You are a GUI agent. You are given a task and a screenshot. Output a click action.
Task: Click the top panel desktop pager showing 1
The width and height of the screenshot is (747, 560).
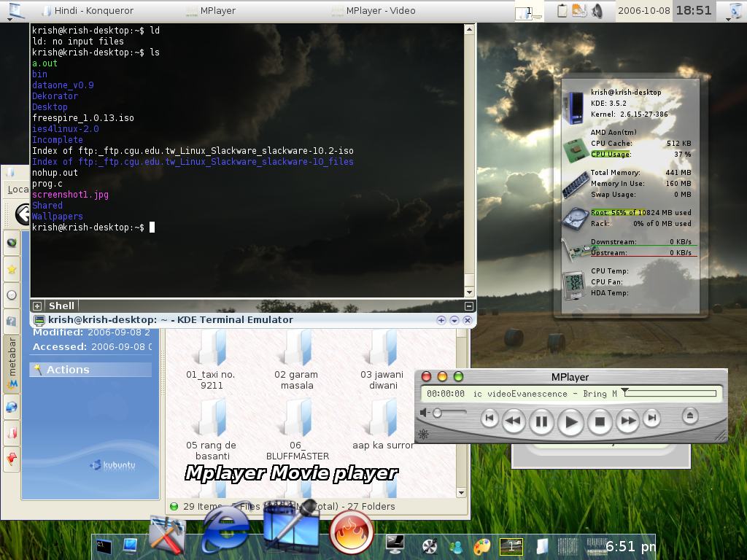click(528, 12)
